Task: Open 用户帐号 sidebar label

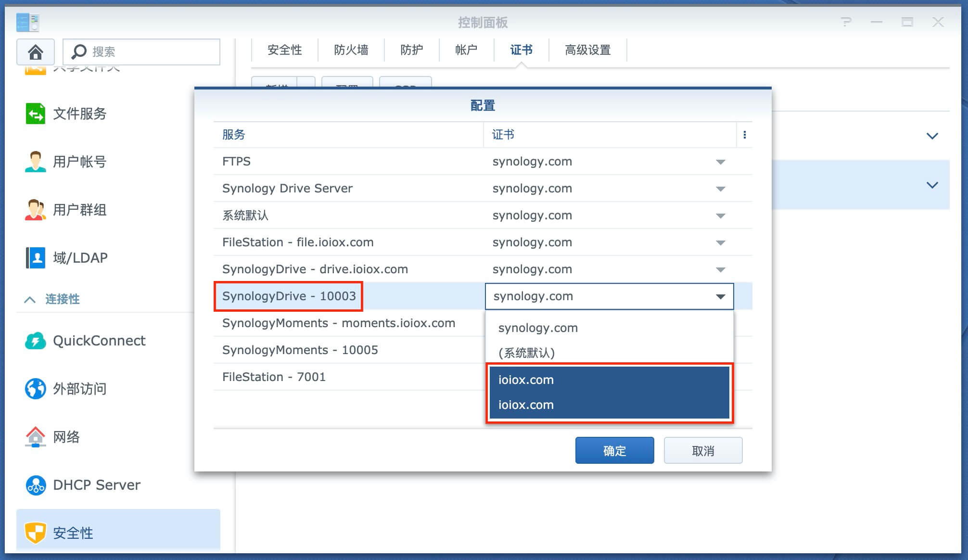Action: point(80,162)
